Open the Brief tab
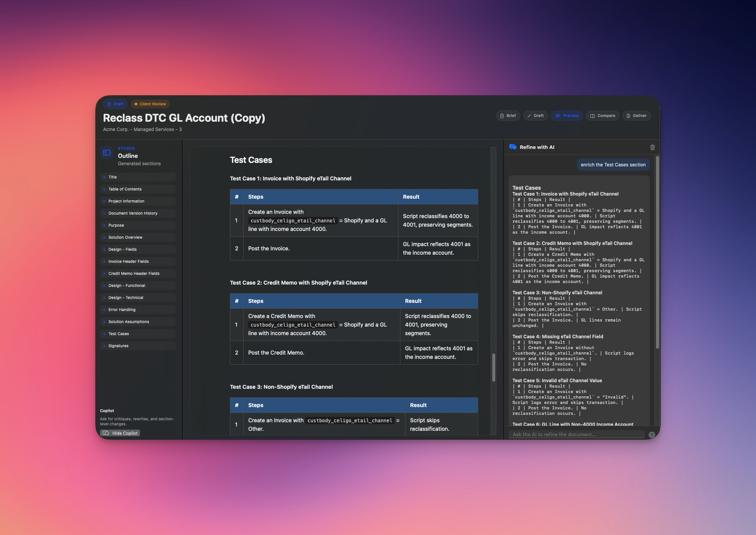 point(508,115)
